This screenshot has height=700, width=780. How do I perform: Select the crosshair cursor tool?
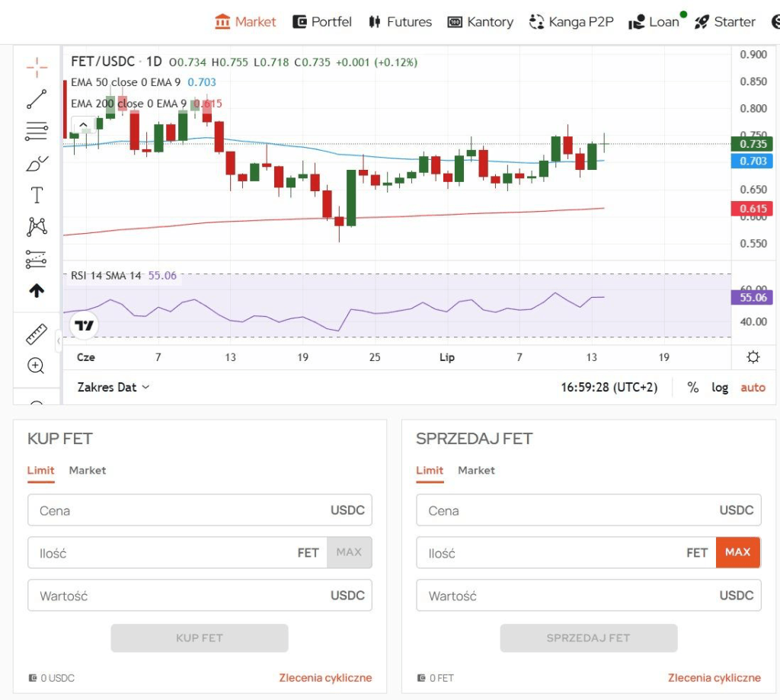[37, 67]
